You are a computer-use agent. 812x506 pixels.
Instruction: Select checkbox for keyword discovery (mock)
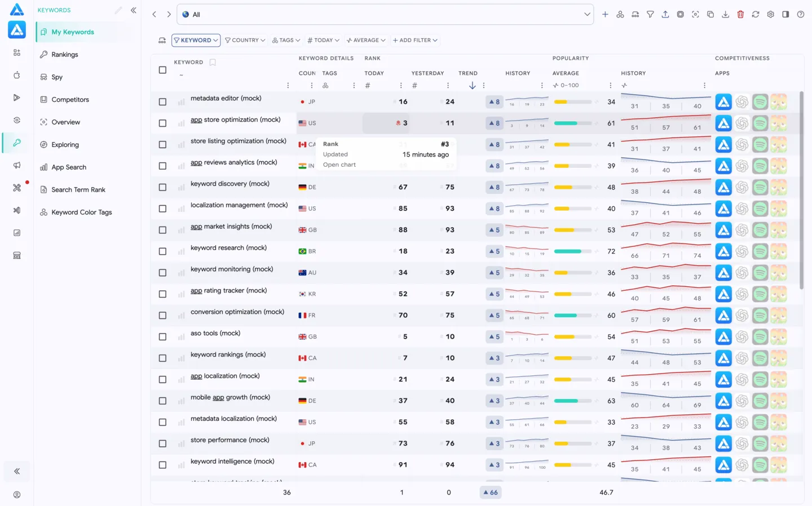point(162,187)
